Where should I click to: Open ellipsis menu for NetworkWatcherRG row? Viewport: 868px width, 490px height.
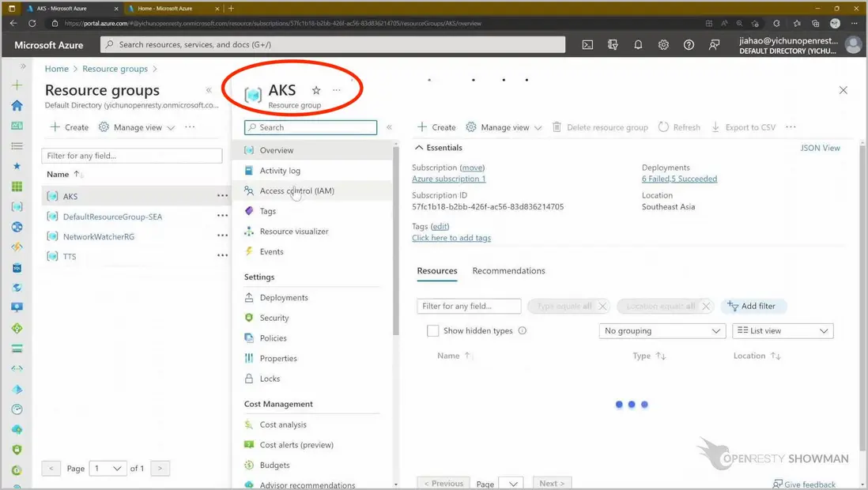coord(223,236)
